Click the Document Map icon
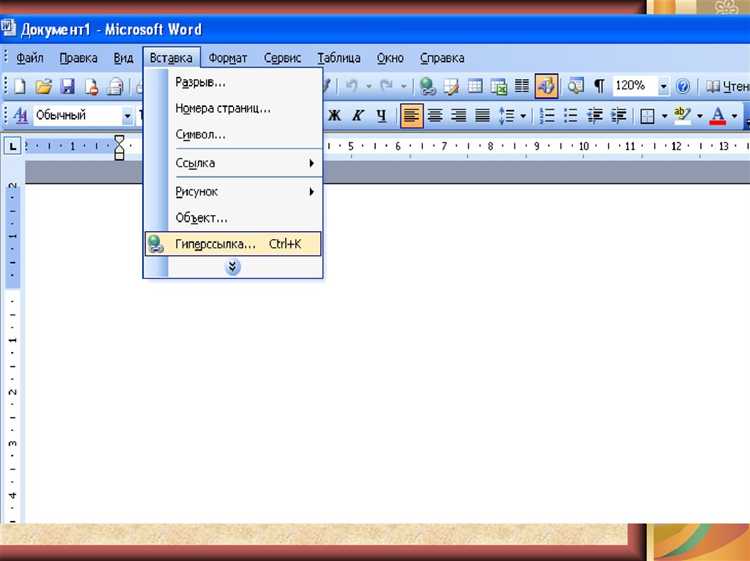Image resolution: width=750 pixels, height=561 pixels. [575, 87]
